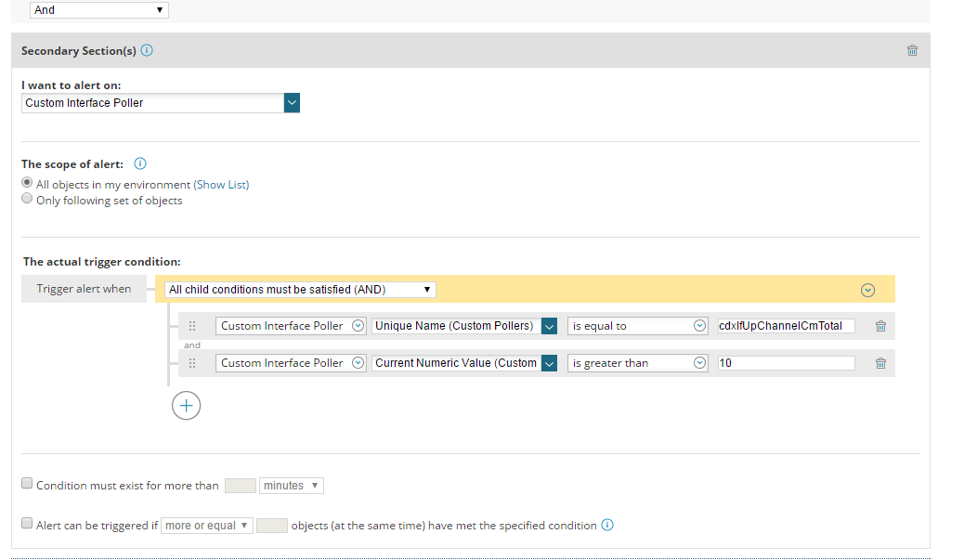Edit the threshold value field containing 10
The width and height of the screenshot is (964, 560).
click(787, 363)
